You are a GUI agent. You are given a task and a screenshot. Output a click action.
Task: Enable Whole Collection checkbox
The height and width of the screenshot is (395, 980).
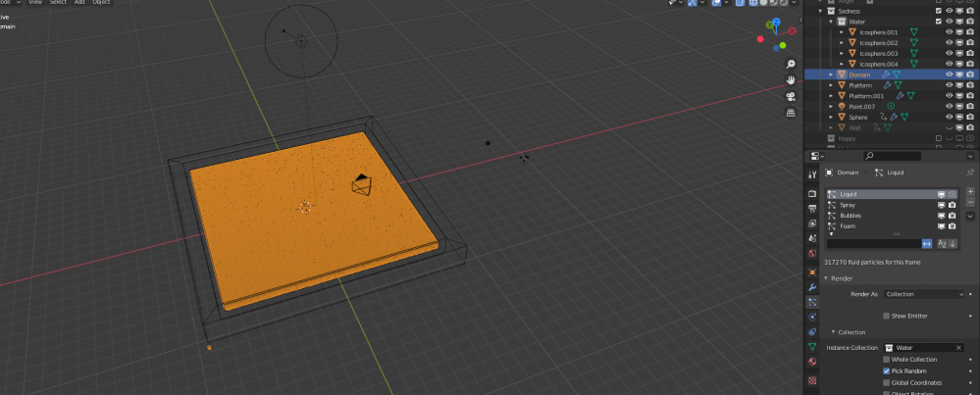pyautogui.click(x=886, y=360)
